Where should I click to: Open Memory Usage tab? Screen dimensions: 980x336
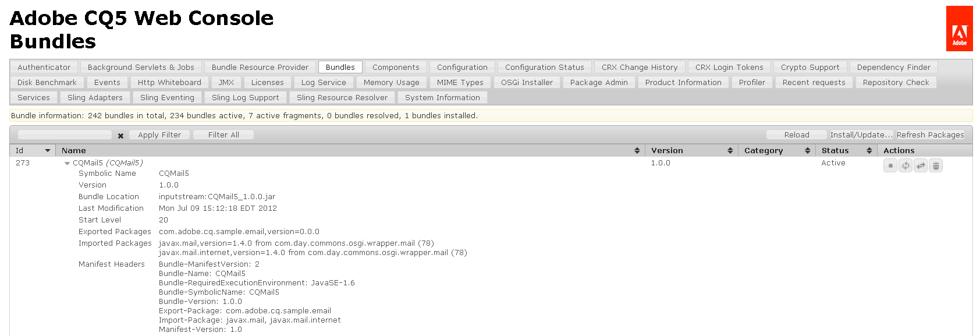[x=392, y=82]
